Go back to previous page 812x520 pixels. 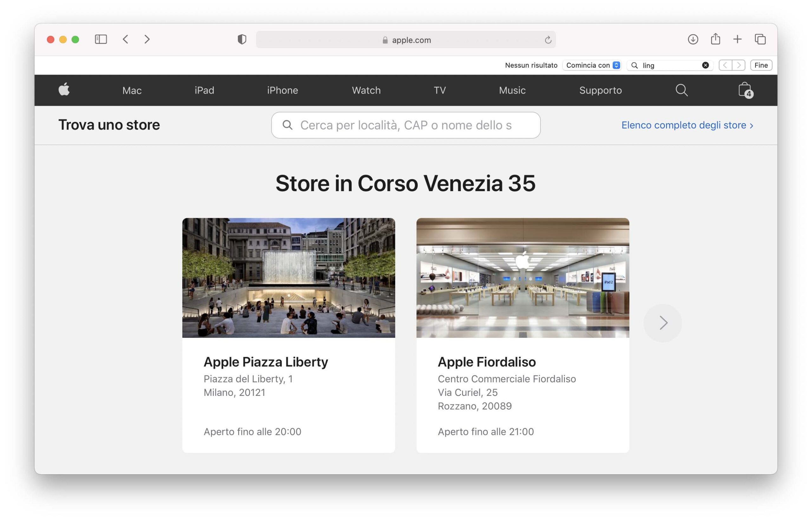pos(126,39)
